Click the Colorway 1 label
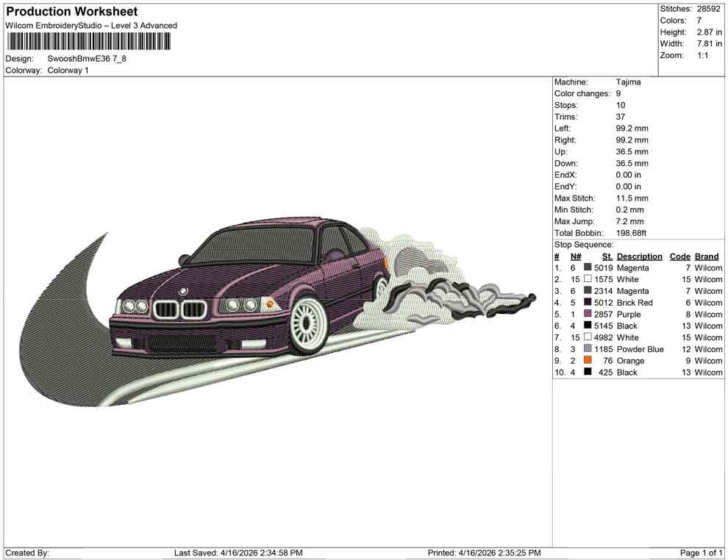Image resolution: width=728 pixels, height=560 pixels. pos(68,71)
